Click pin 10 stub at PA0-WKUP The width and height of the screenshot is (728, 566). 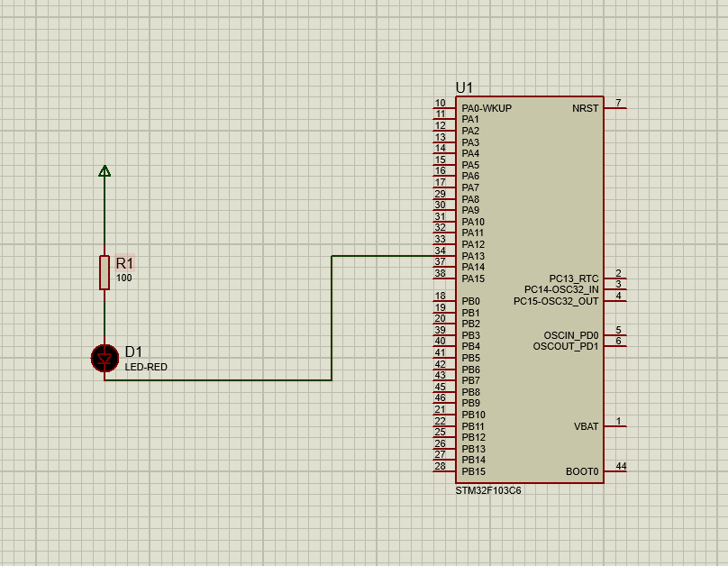444,108
